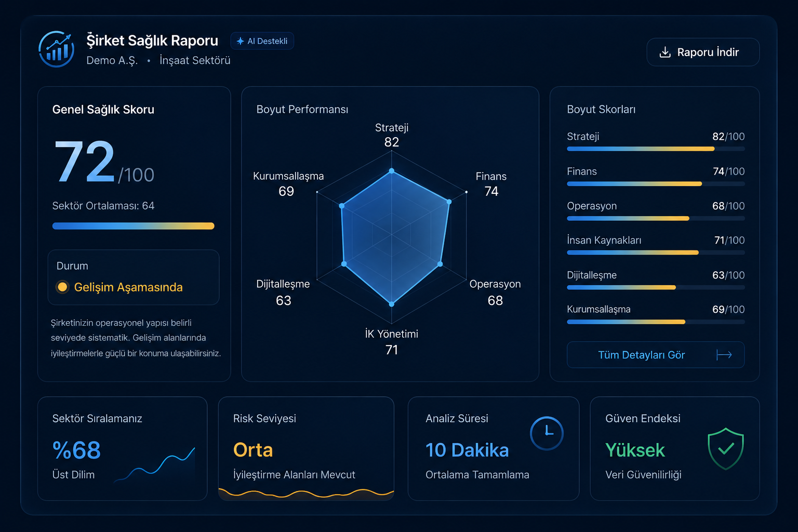The width and height of the screenshot is (798, 532).
Task: Click the Strateji point on the radar chart
Action: 392,170
